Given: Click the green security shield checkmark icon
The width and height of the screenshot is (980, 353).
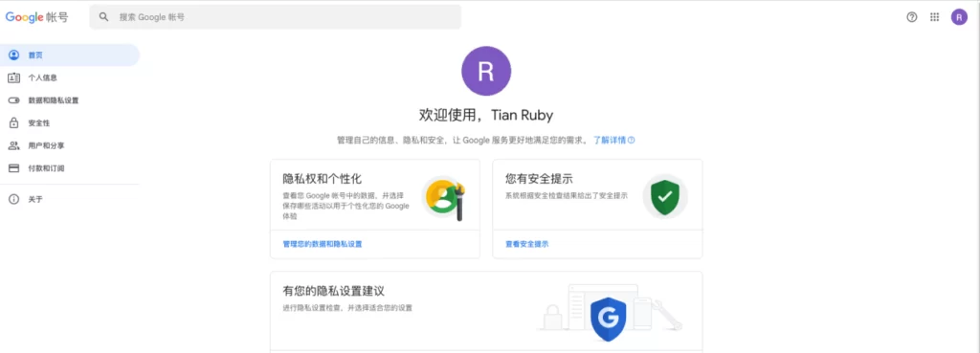Looking at the screenshot, I should (x=665, y=196).
